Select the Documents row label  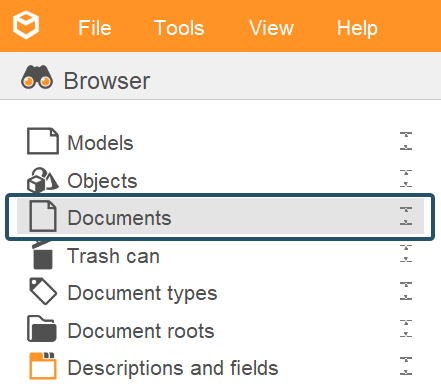119,218
